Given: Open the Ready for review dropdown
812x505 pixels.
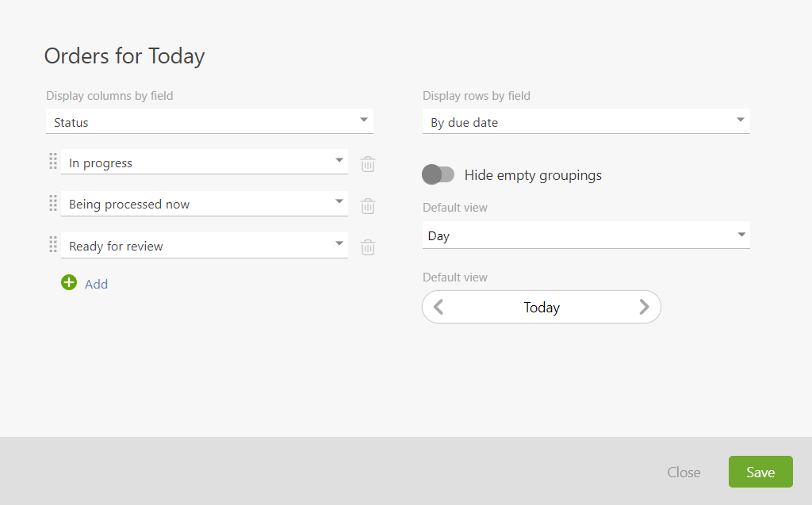Looking at the screenshot, I should (x=205, y=245).
